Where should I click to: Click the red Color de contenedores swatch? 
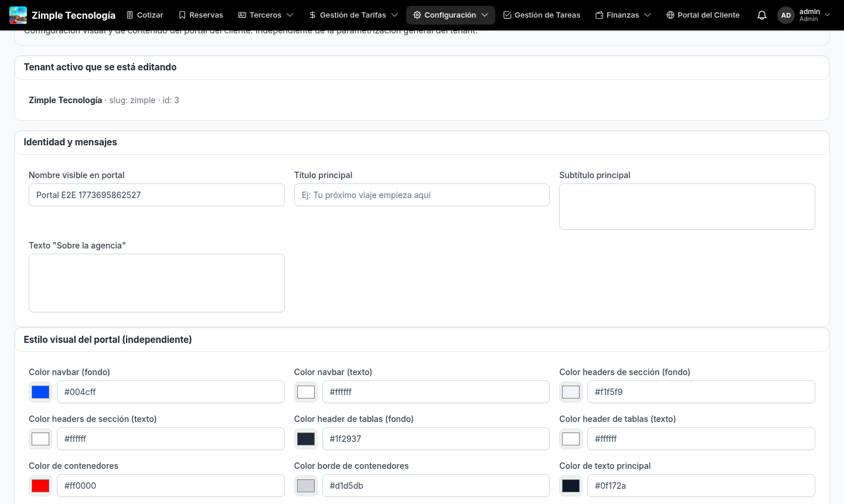point(40,485)
